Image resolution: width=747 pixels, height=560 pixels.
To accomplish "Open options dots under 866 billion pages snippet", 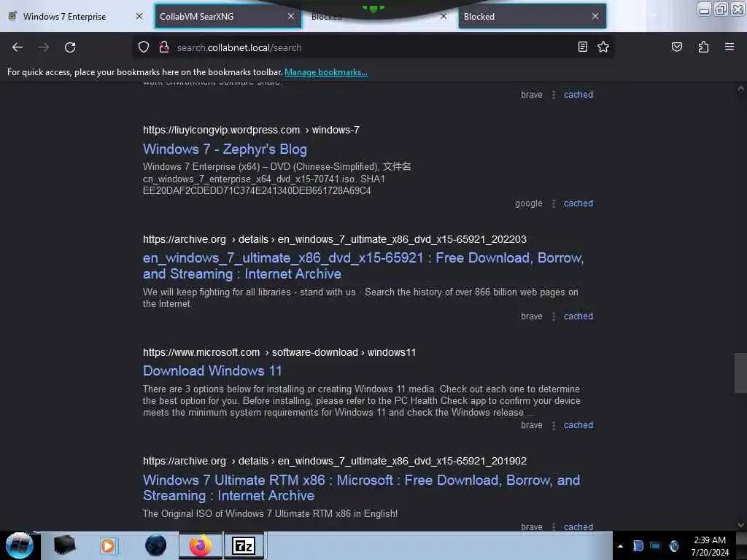I will click(553, 316).
